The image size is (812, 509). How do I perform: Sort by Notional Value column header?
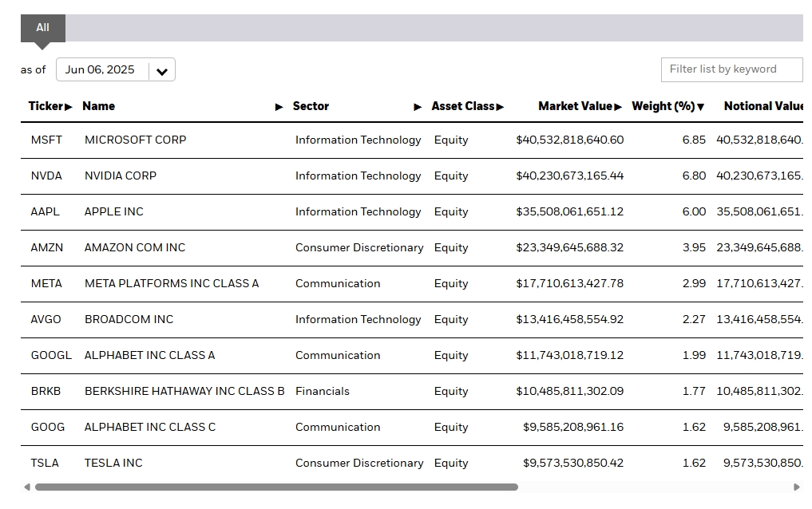[762, 106]
